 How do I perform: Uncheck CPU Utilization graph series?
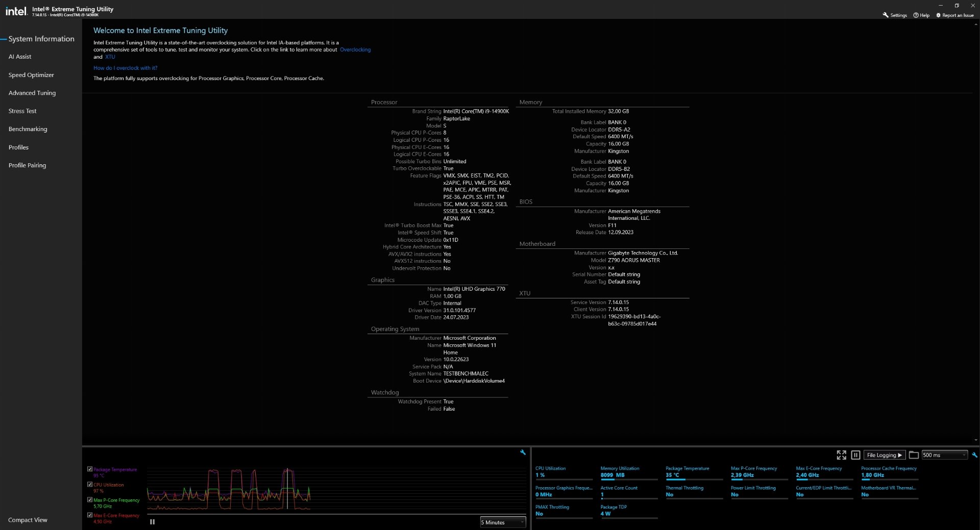tap(90, 485)
